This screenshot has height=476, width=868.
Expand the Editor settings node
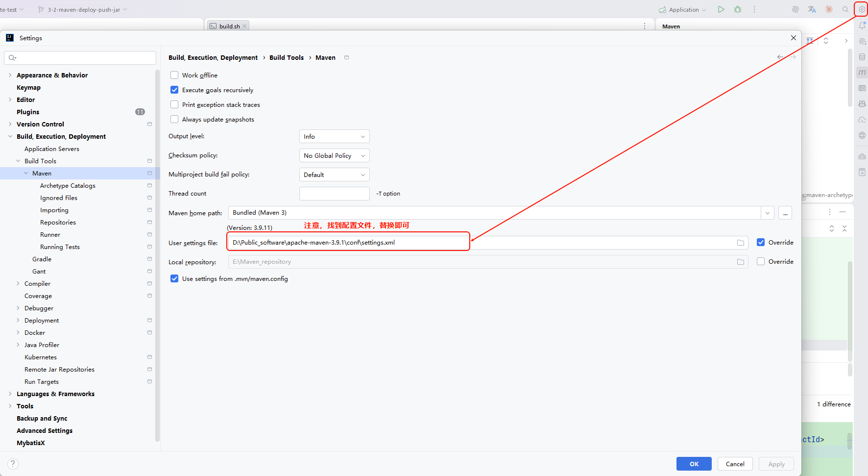click(10, 100)
